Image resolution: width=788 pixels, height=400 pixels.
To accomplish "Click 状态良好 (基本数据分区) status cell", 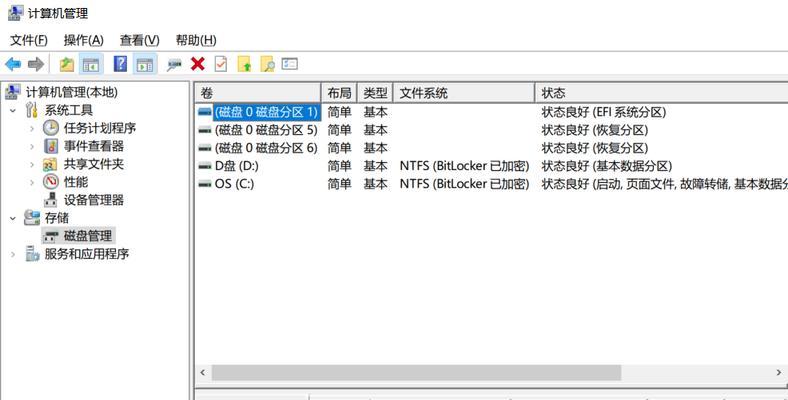I will 607,166.
